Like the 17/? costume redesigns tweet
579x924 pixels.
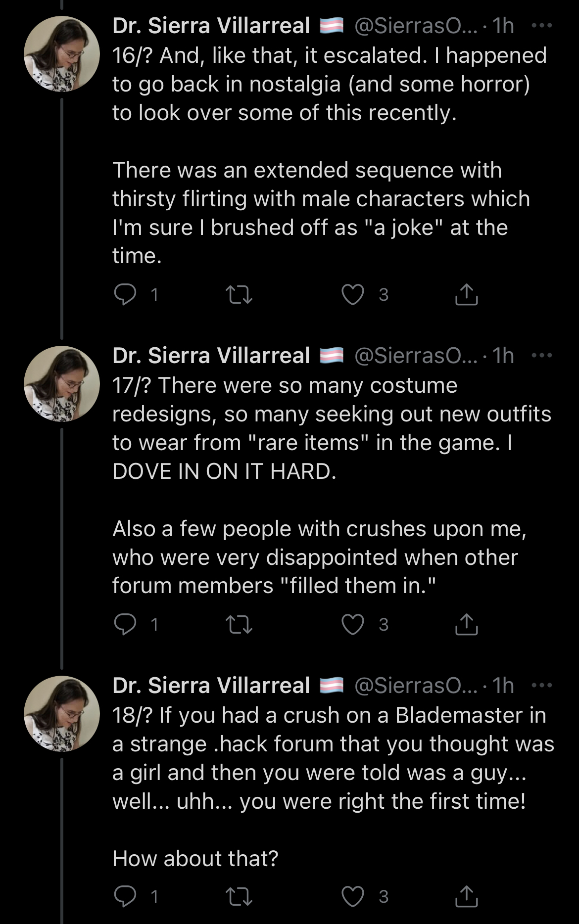point(353,625)
